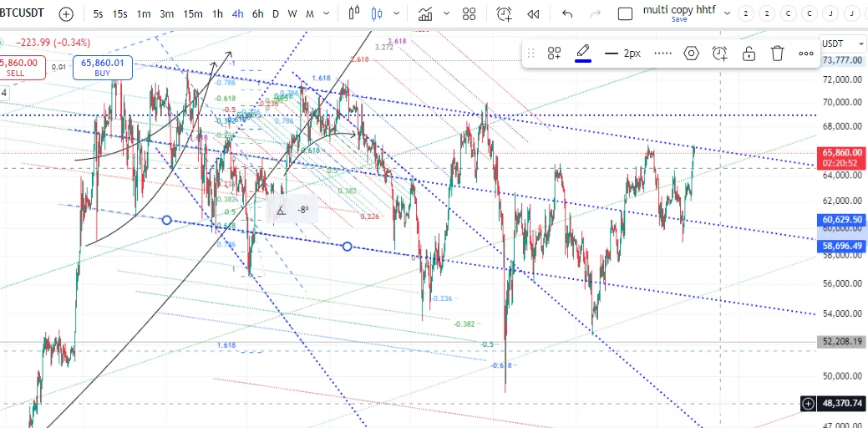868x428 pixels.
Task: Select the bars chart type icon
Action: [x=353, y=14]
